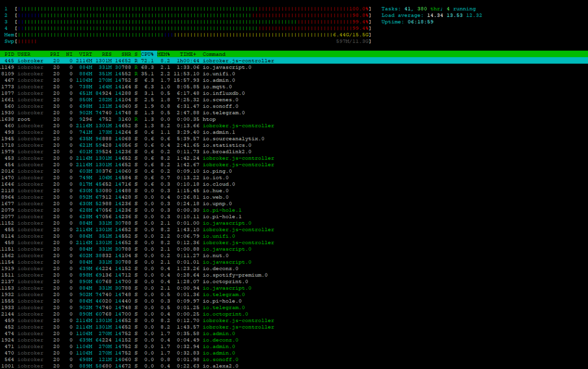Screen dimensions: 588x369
Task: Select the PID 560 io.sonoff.0 row
Action: coord(294,106)
